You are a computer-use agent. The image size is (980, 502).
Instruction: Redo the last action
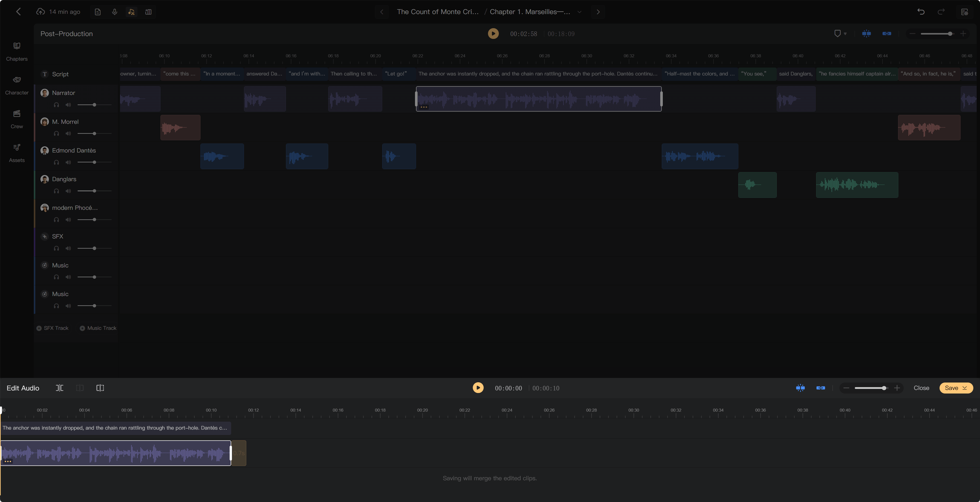[941, 12]
